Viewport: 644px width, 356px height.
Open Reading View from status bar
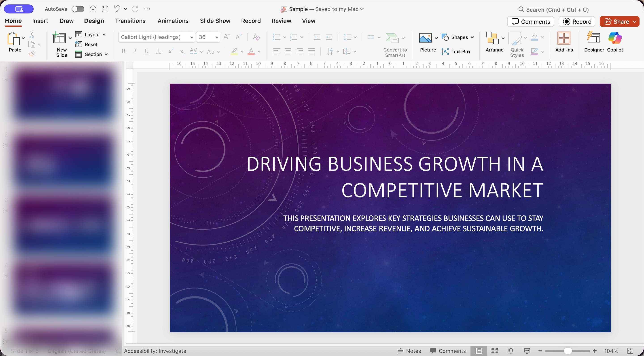511,351
